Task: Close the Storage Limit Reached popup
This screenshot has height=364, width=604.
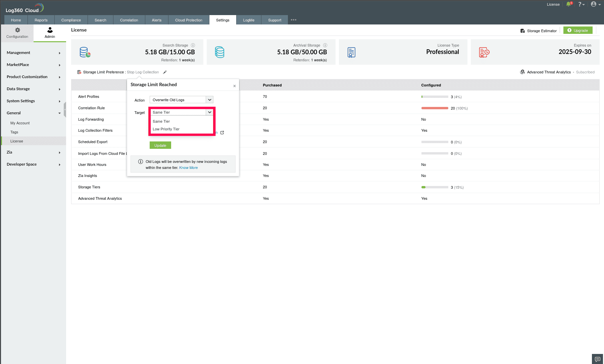Action: [x=235, y=86]
